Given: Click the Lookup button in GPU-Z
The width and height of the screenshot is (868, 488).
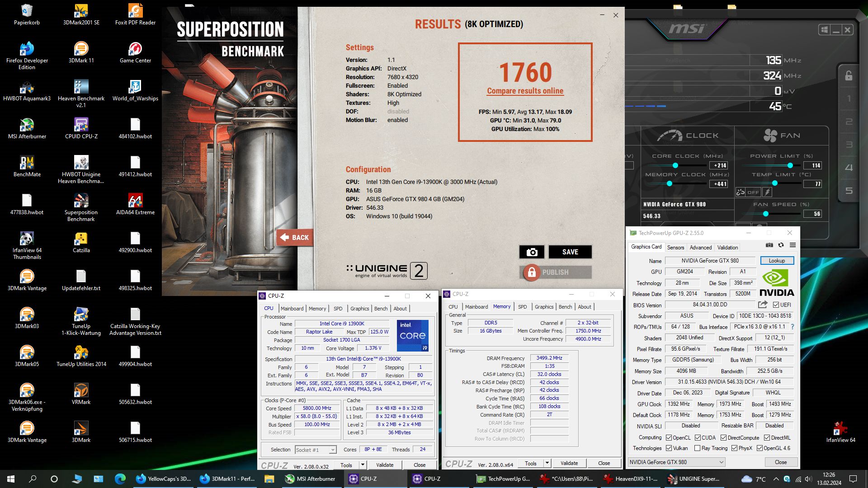Looking at the screenshot, I should [x=777, y=261].
